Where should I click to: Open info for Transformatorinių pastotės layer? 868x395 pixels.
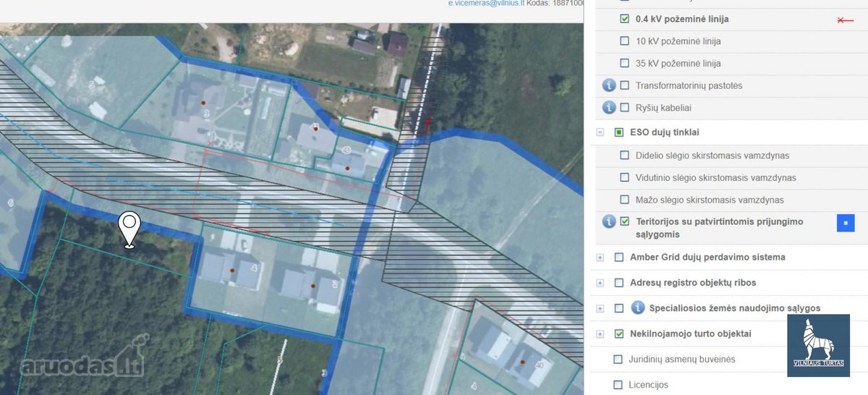(x=609, y=85)
